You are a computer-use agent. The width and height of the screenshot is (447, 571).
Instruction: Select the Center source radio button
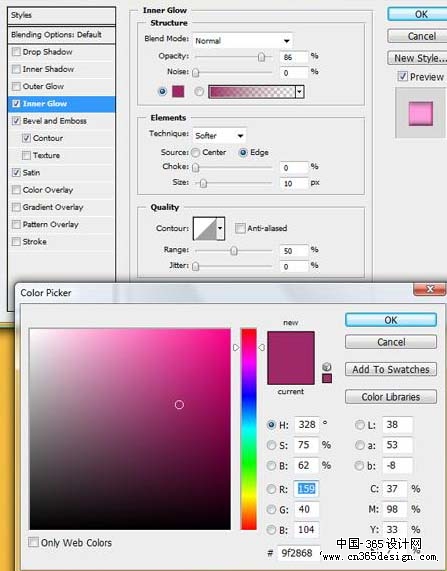click(x=196, y=153)
